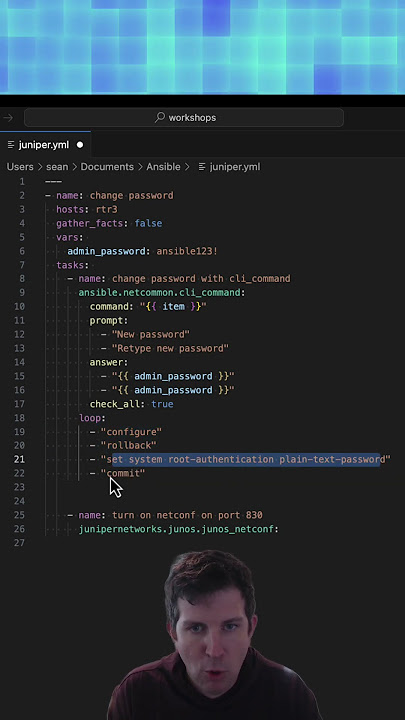The height and width of the screenshot is (720, 405).
Task: Click the "loop:" key on line 18
Action: [92, 418]
